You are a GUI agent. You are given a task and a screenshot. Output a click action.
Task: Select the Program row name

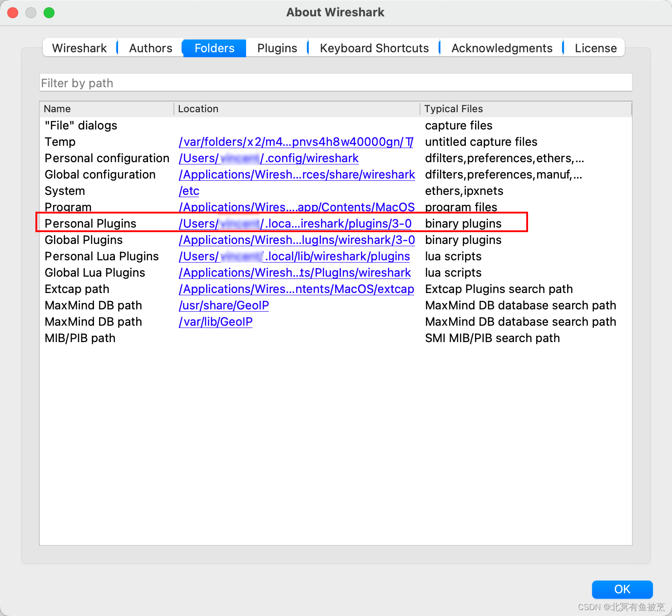(x=68, y=207)
